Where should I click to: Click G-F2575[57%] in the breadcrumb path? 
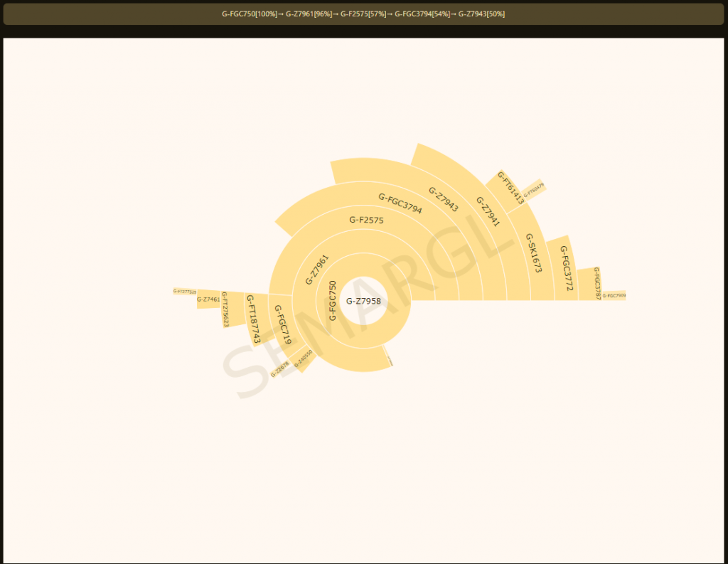tap(363, 14)
